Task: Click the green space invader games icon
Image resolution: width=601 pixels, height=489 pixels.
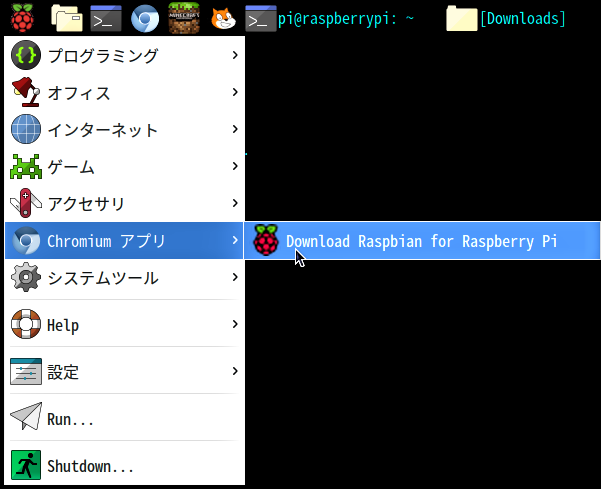Action: click(26, 167)
